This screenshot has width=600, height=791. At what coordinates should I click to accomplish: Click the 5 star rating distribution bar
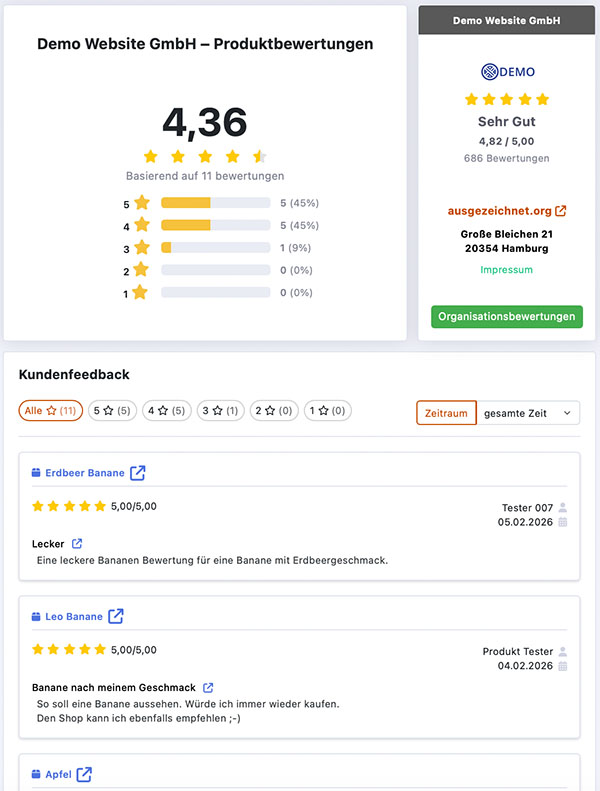click(x=215, y=203)
